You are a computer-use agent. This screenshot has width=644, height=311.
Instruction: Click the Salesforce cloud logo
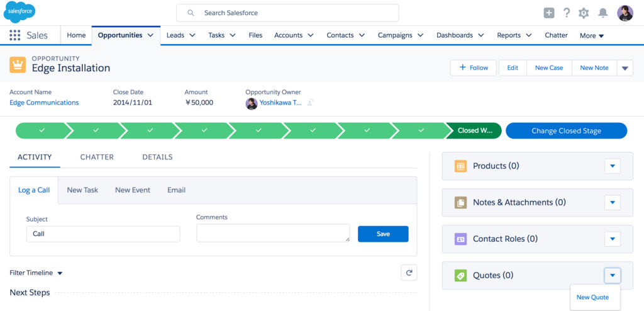click(19, 13)
